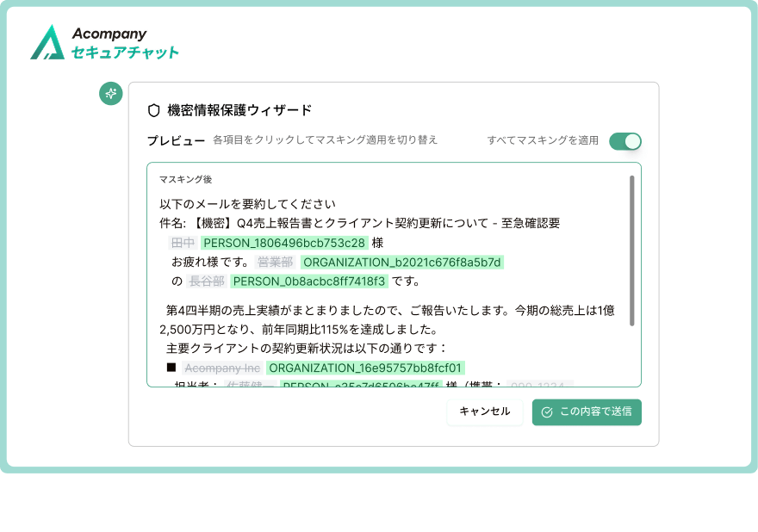Click the キャンセル button
758x532 pixels.
pyautogui.click(x=485, y=413)
